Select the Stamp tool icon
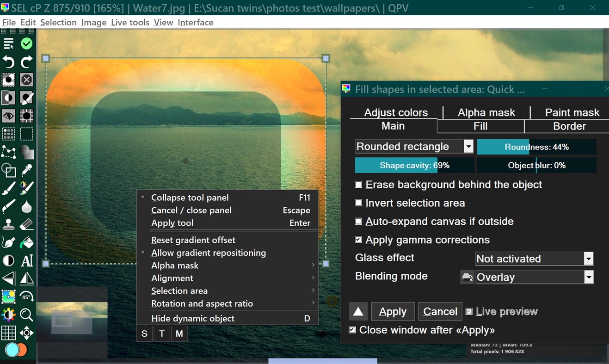The height and width of the screenshot is (364, 609). point(9,224)
